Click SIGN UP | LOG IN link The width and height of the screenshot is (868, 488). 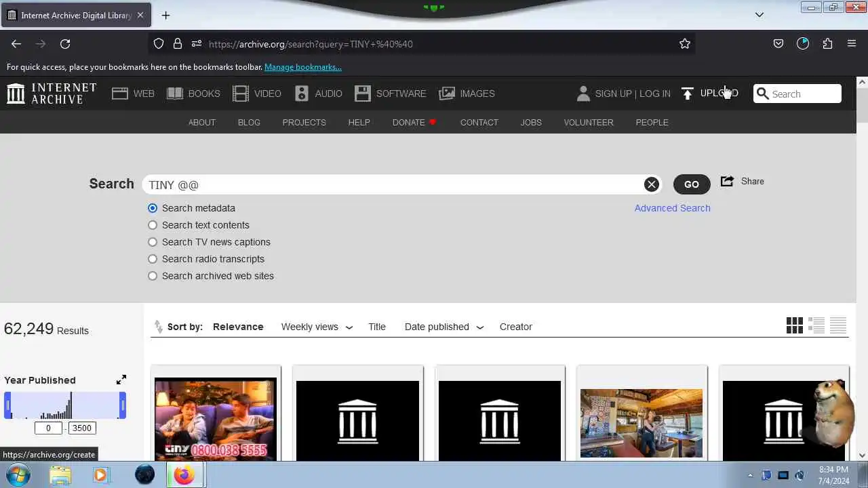[x=633, y=94]
